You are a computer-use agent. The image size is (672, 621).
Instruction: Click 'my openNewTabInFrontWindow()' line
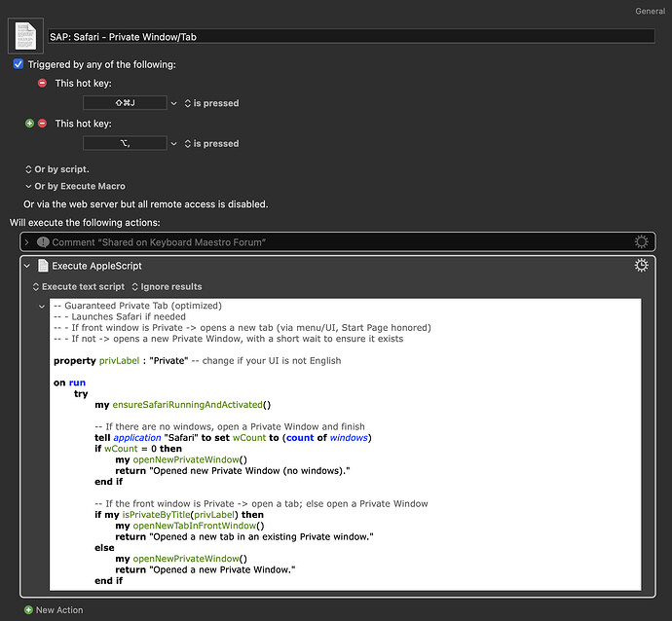pyautogui.click(x=190, y=526)
